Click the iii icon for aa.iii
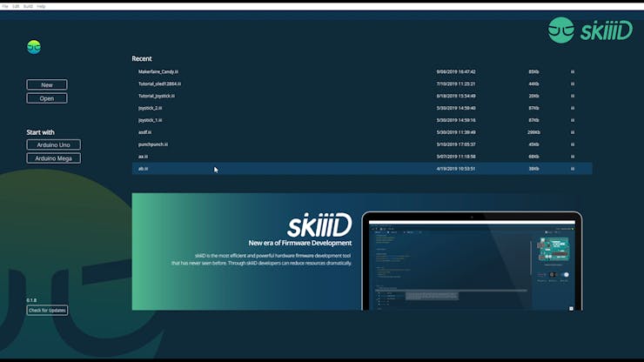This screenshot has height=362, width=644. coord(572,157)
